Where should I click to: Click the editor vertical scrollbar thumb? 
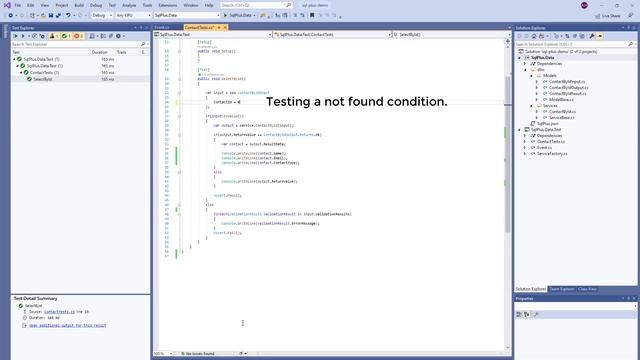(x=508, y=155)
